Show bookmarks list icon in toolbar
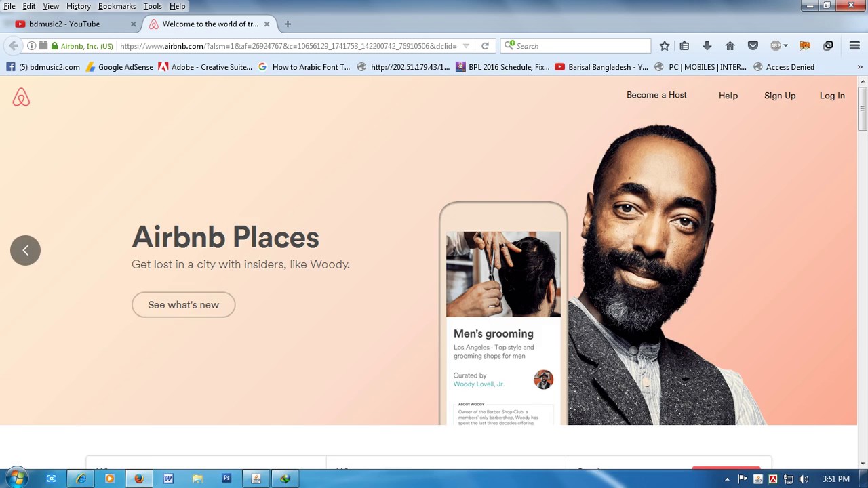Viewport: 868px width, 488px height. click(x=684, y=46)
